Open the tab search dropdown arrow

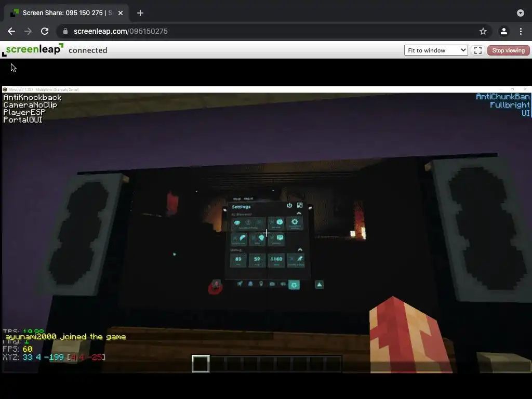[x=521, y=13]
